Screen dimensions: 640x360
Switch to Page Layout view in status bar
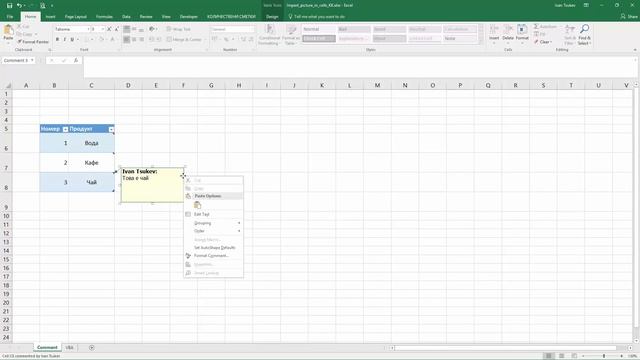click(562, 356)
